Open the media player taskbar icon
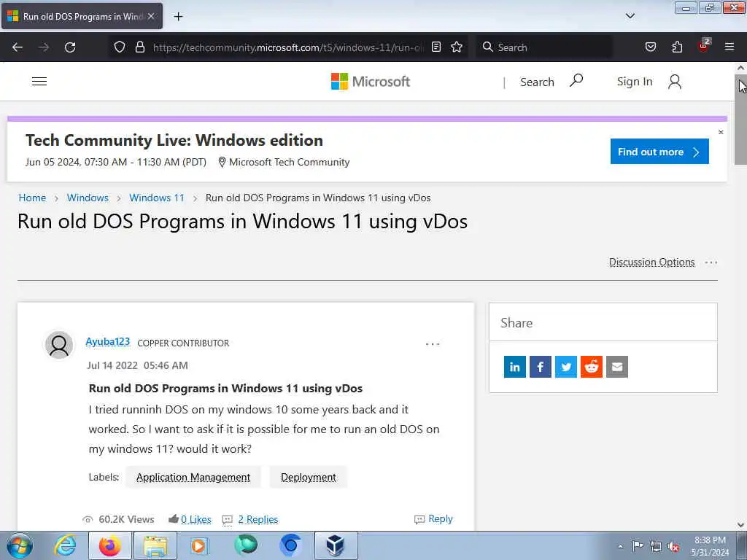 tap(199, 545)
